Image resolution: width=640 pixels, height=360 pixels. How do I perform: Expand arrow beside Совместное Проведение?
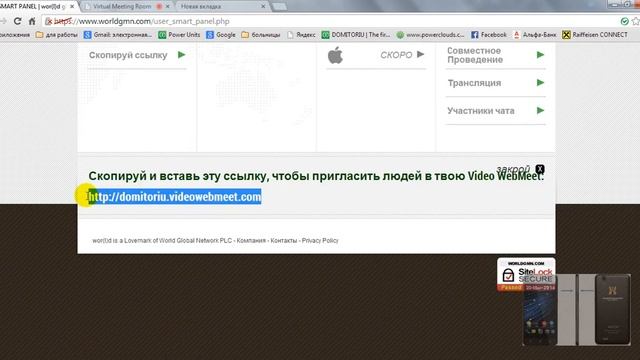pos(540,55)
